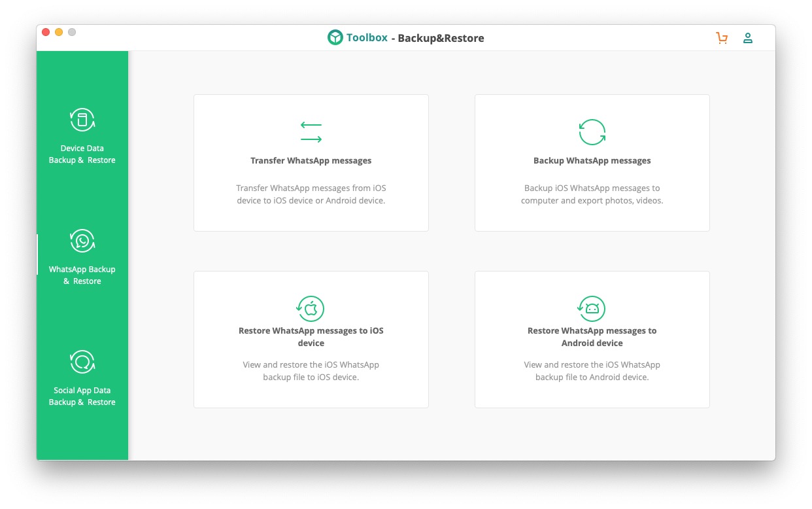Choose Restore WhatsApp messages to iOS device
The height and width of the screenshot is (509, 812).
(x=311, y=337)
